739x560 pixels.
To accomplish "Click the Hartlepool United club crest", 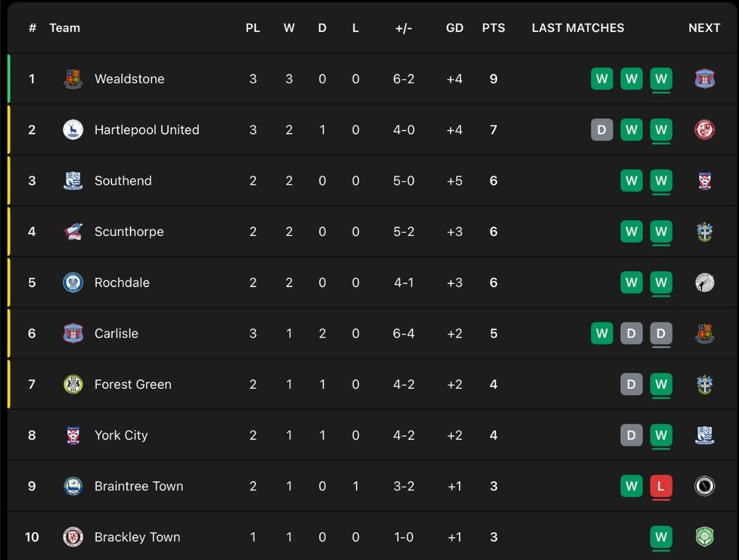I will [73, 130].
